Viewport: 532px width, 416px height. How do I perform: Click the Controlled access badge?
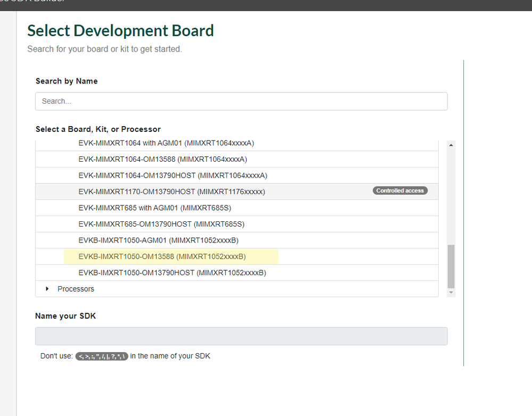(400, 190)
